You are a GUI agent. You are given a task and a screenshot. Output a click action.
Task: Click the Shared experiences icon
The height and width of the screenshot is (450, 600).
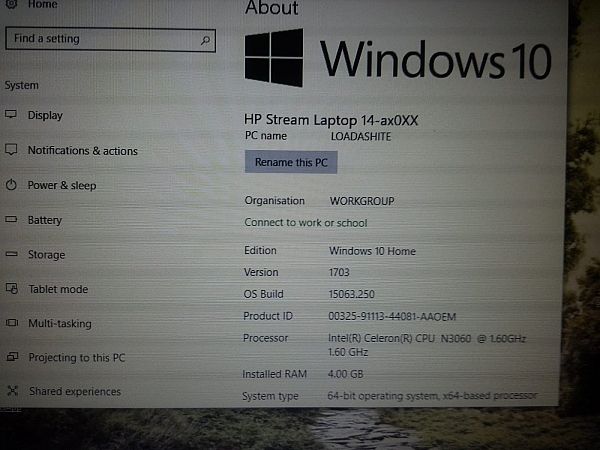click(13, 391)
